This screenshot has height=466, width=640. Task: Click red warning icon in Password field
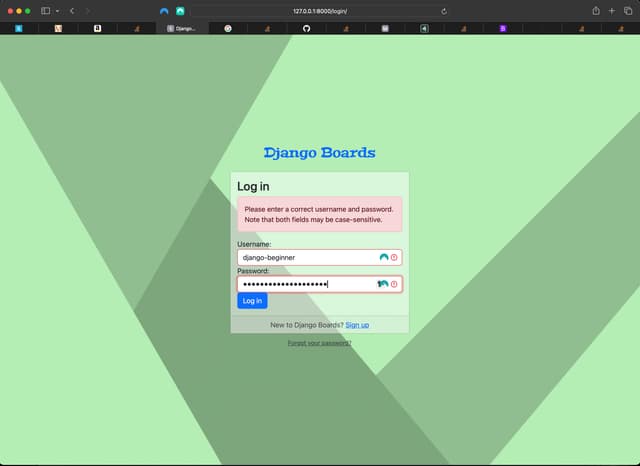pyautogui.click(x=394, y=284)
